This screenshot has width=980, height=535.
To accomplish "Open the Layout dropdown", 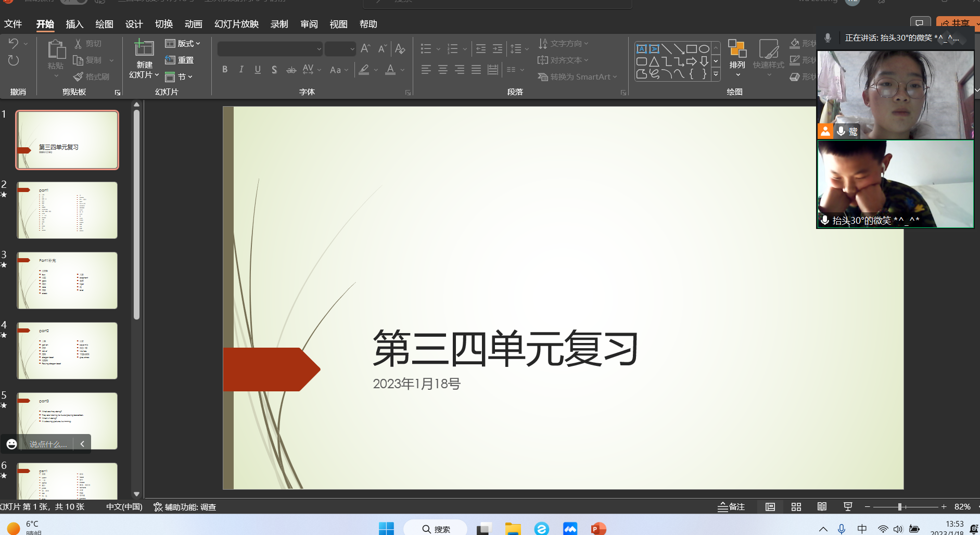I will (x=183, y=44).
